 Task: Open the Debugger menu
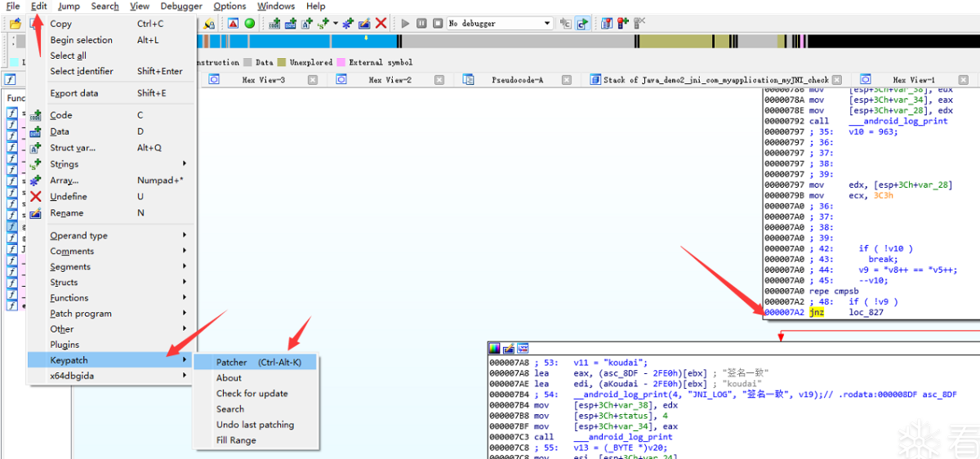pyautogui.click(x=181, y=6)
